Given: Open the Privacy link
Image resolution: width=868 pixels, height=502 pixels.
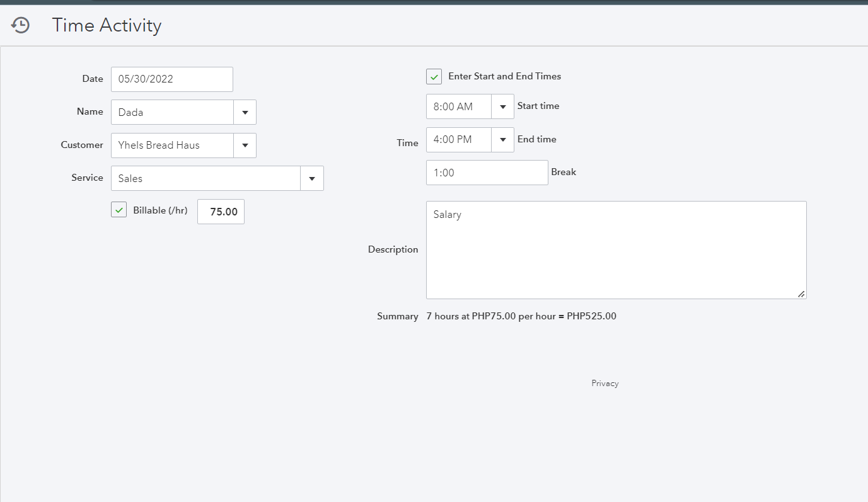Looking at the screenshot, I should pyautogui.click(x=605, y=383).
